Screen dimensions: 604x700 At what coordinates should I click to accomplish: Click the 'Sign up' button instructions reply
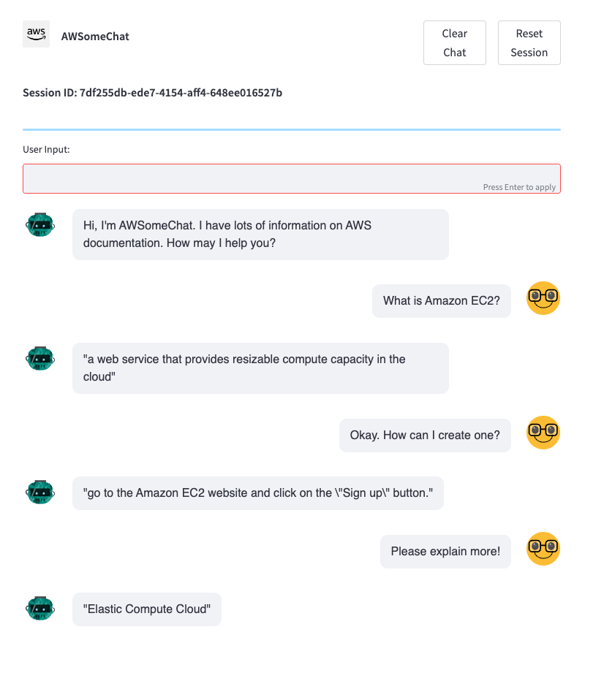click(258, 493)
